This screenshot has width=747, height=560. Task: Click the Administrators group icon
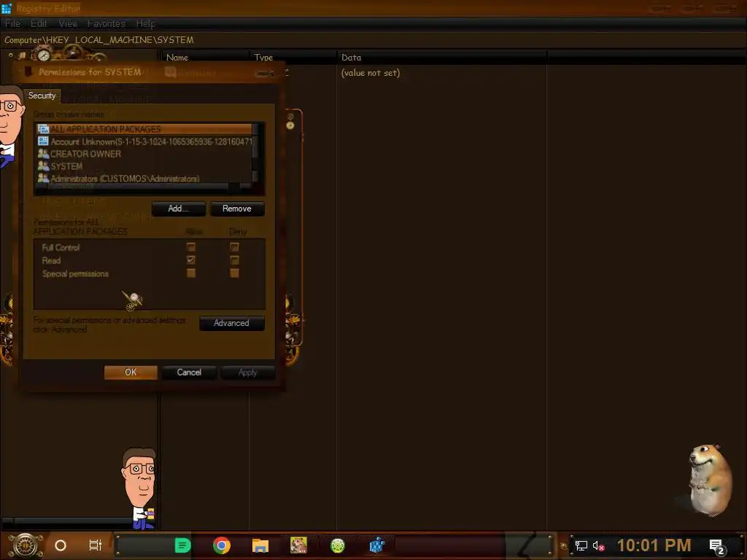43,179
